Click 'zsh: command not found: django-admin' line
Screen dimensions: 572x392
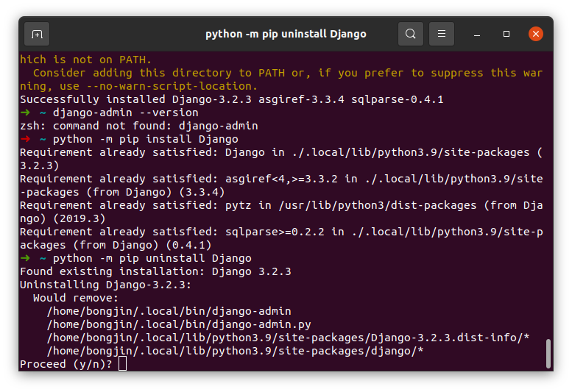point(139,126)
